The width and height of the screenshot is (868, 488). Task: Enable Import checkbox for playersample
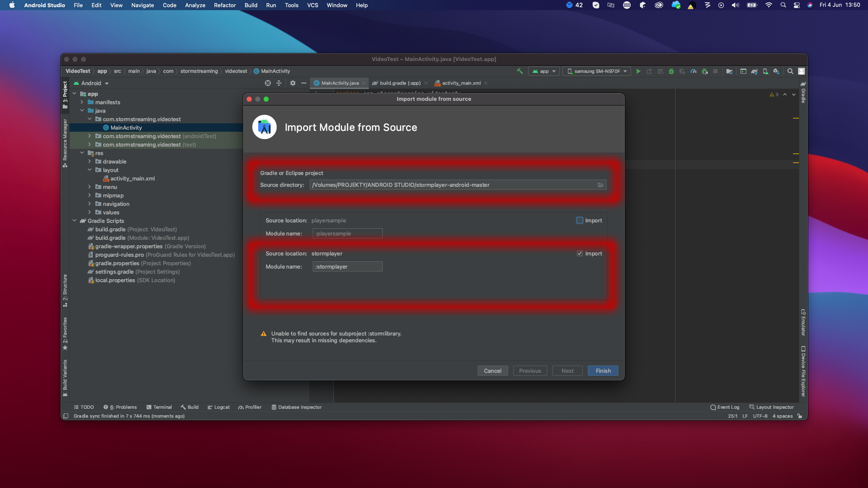point(580,220)
